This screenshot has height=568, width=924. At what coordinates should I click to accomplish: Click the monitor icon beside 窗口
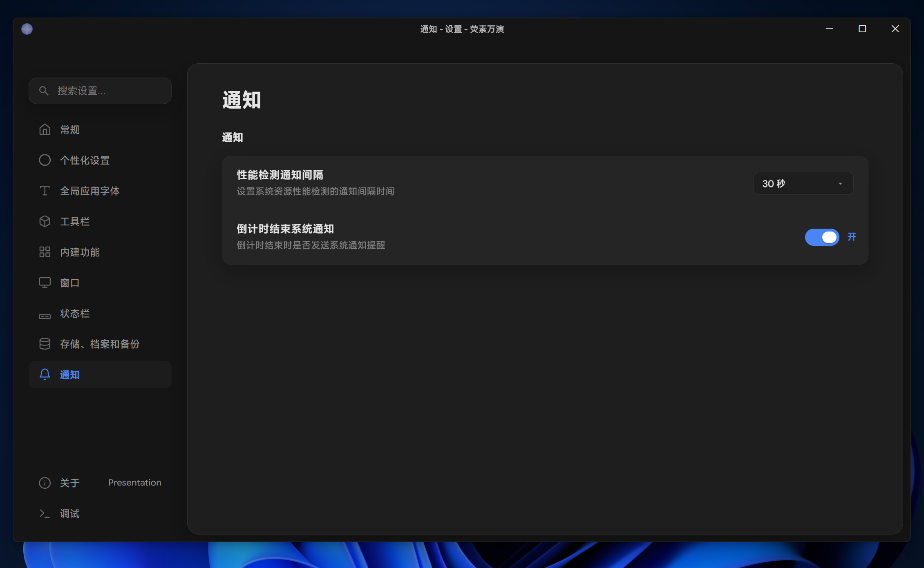(45, 283)
